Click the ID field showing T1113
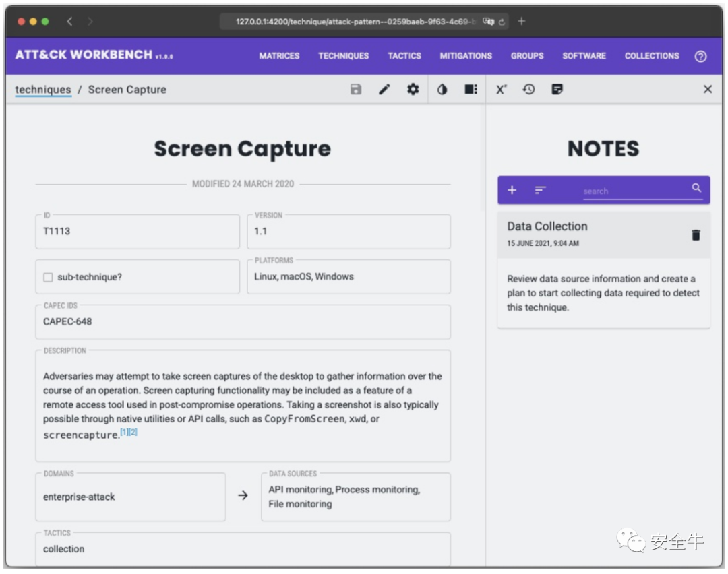The image size is (728, 574). click(138, 231)
